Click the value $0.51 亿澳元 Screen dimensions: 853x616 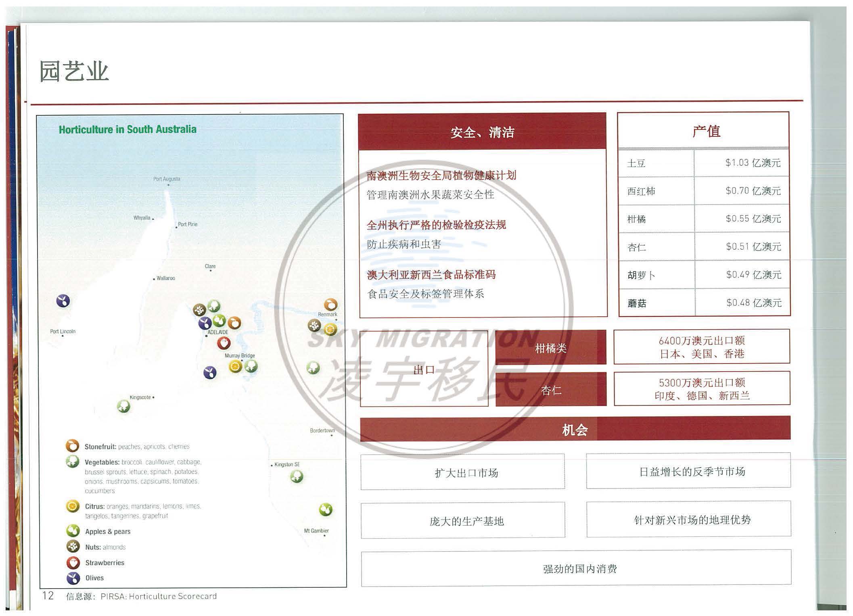coord(753,246)
